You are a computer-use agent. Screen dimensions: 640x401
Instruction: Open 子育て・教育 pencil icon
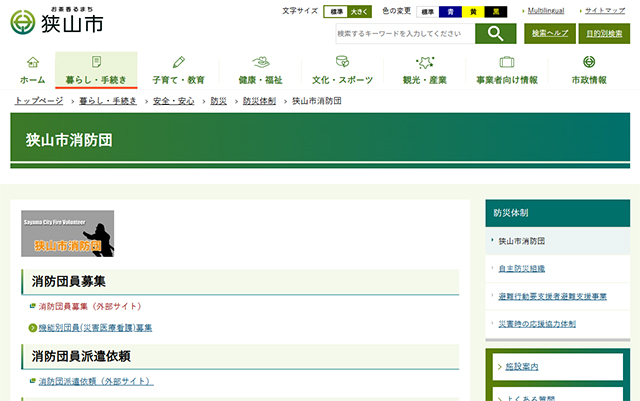click(178, 62)
